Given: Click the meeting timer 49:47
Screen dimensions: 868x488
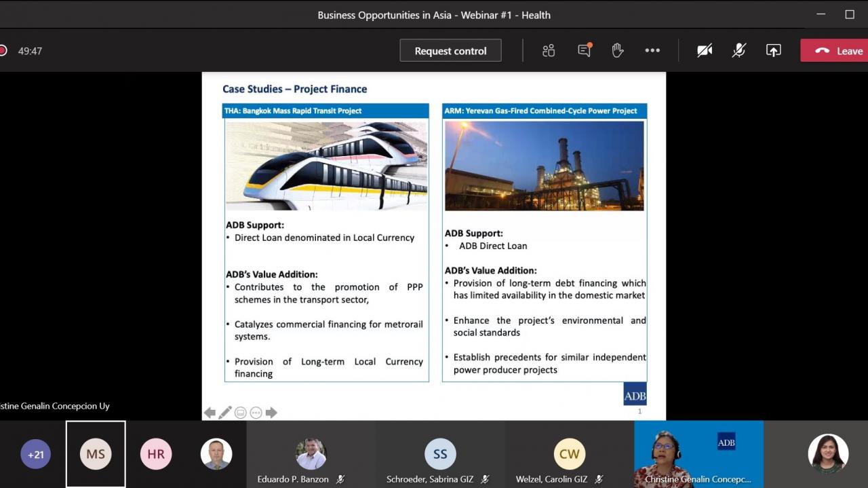Looking at the screenshot, I should coord(30,51).
